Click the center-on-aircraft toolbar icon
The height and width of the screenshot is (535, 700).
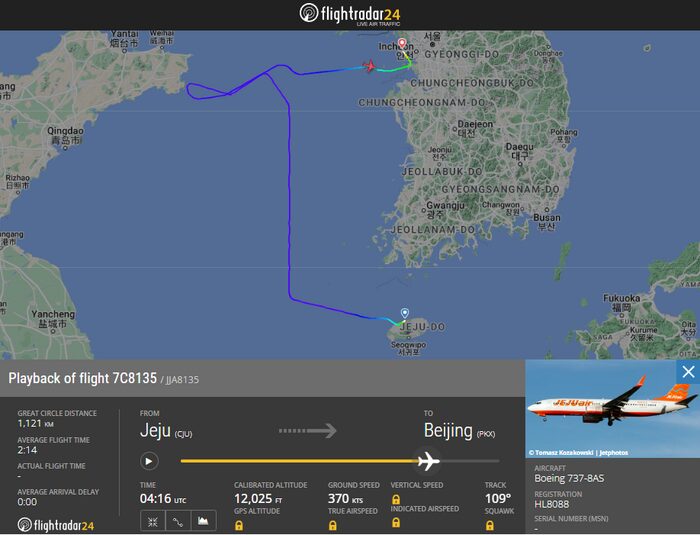pos(153,521)
